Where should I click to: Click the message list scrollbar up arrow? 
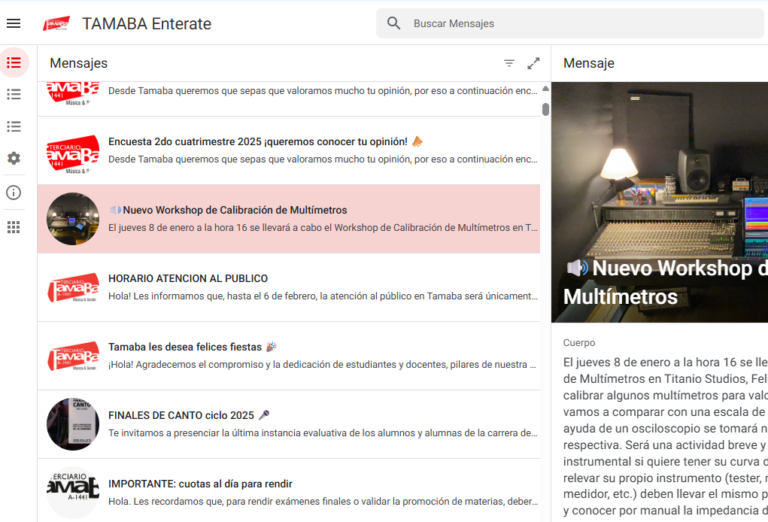(545, 88)
